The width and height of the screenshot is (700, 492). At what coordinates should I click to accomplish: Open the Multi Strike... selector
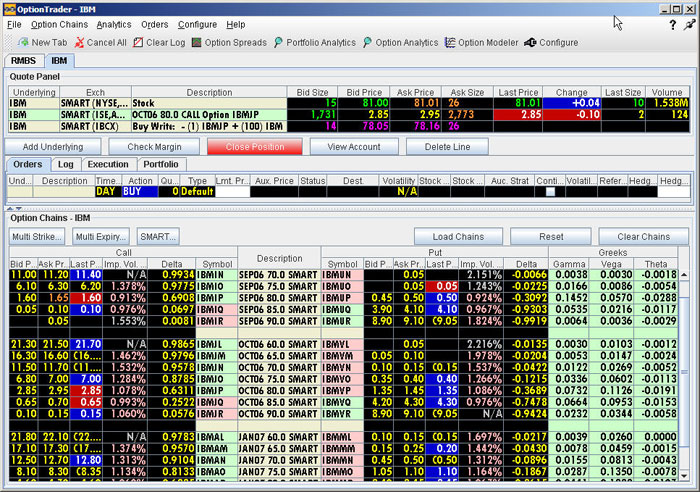pos(37,237)
